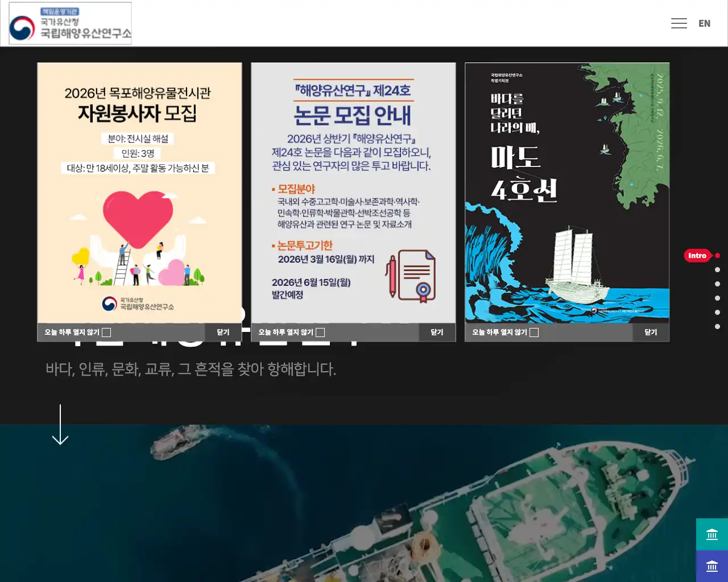Close the volunteer recruitment popup with 닫기
Viewport: 728px width, 582px height.
(222, 332)
